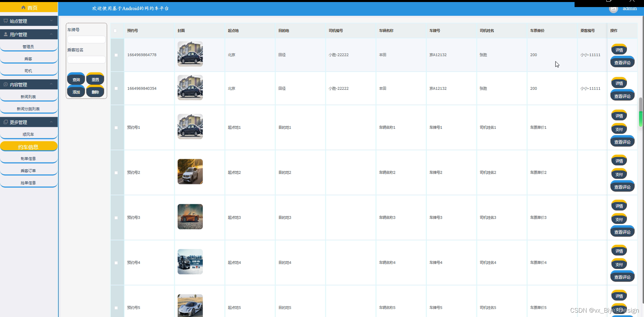Open 详情 for booking 1664969864778
This screenshot has height=317, width=644.
tap(619, 50)
